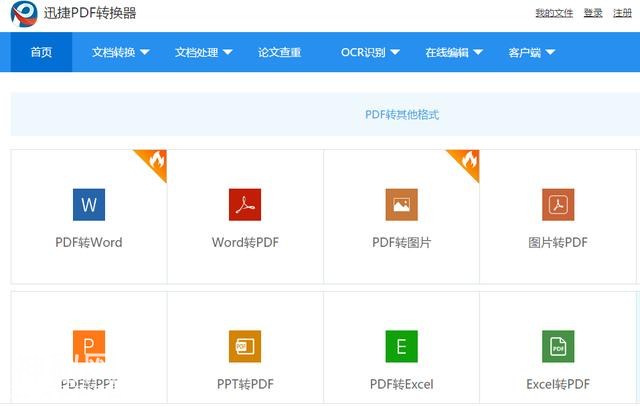This screenshot has width=640, height=406.
Task: Open the 论文查重 page
Action: (280, 52)
